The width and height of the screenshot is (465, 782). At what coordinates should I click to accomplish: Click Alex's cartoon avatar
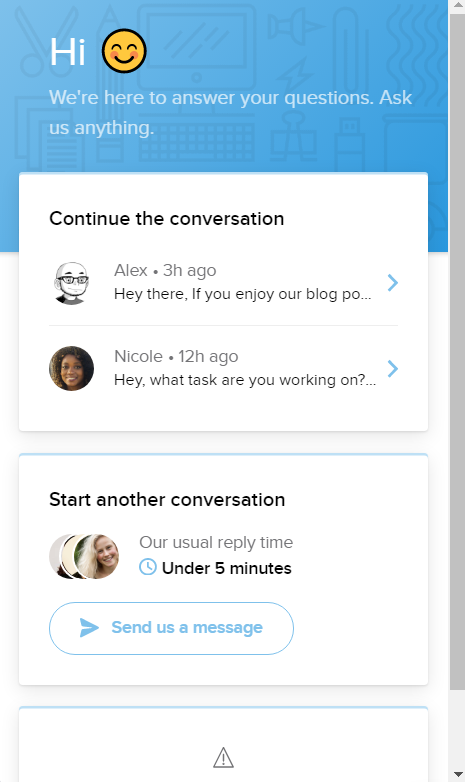(x=71, y=283)
